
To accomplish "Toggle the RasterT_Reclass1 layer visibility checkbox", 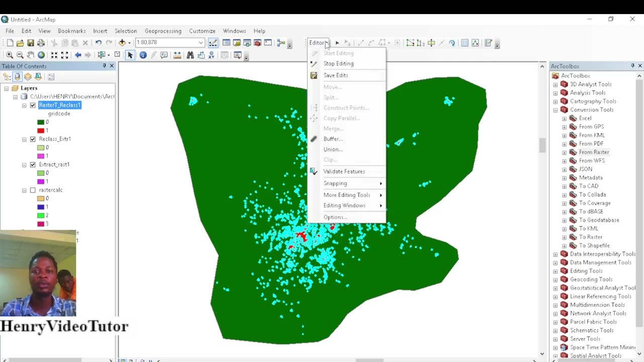I will (x=33, y=105).
